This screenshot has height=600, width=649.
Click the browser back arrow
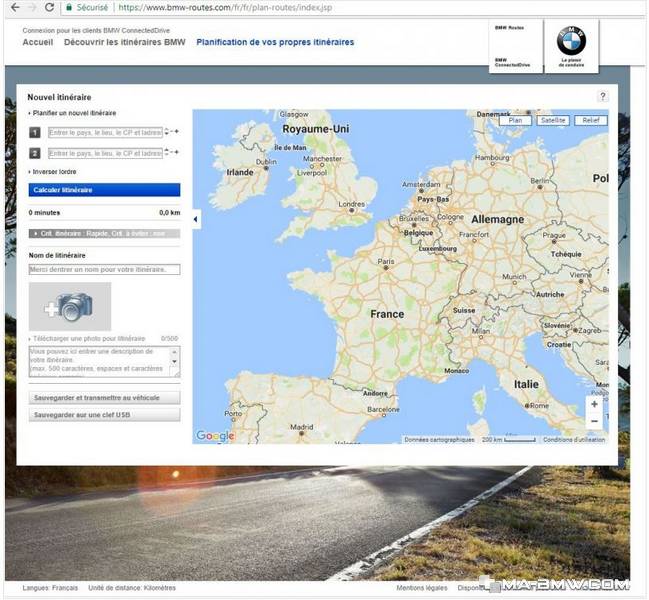click(15, 7)
